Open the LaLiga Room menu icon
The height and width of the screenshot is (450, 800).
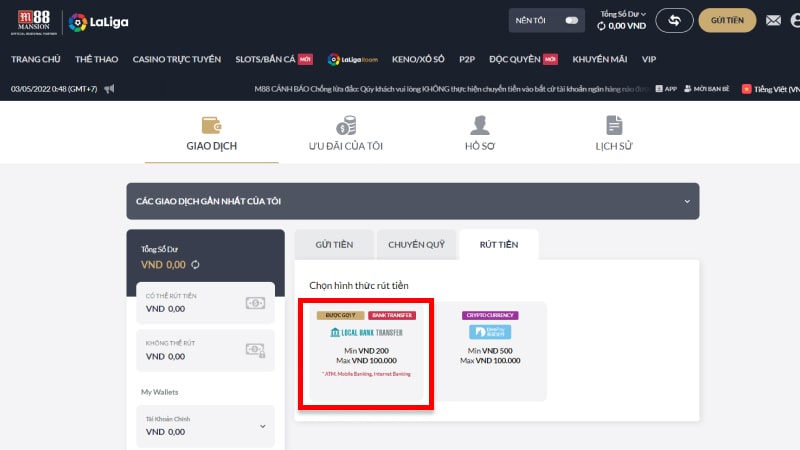353,59
